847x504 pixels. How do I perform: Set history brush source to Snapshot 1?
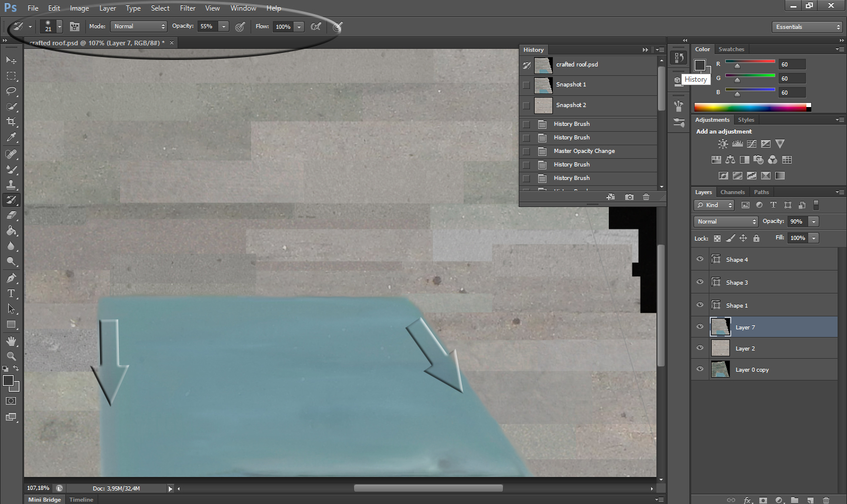pyautogui.click(x=526, y=85)
